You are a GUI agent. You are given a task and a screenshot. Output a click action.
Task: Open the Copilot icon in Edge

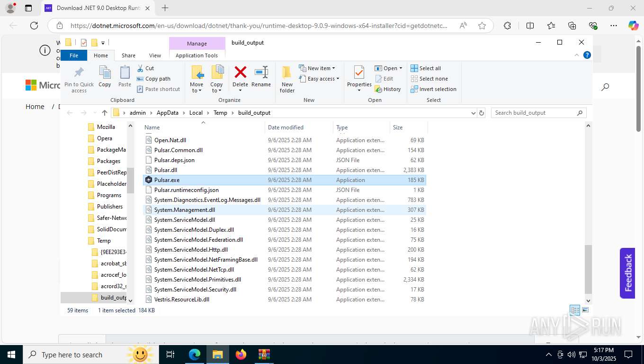[x=634, y=26]
